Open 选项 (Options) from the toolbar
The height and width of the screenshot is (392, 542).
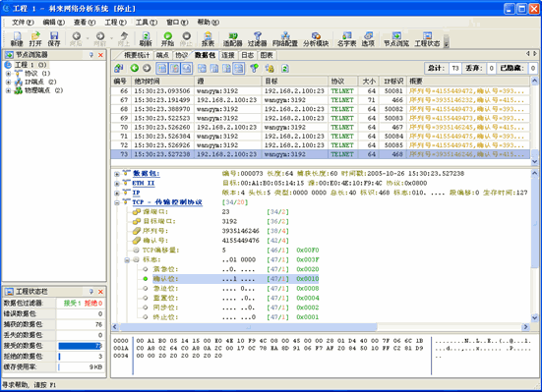pos(368,39)
